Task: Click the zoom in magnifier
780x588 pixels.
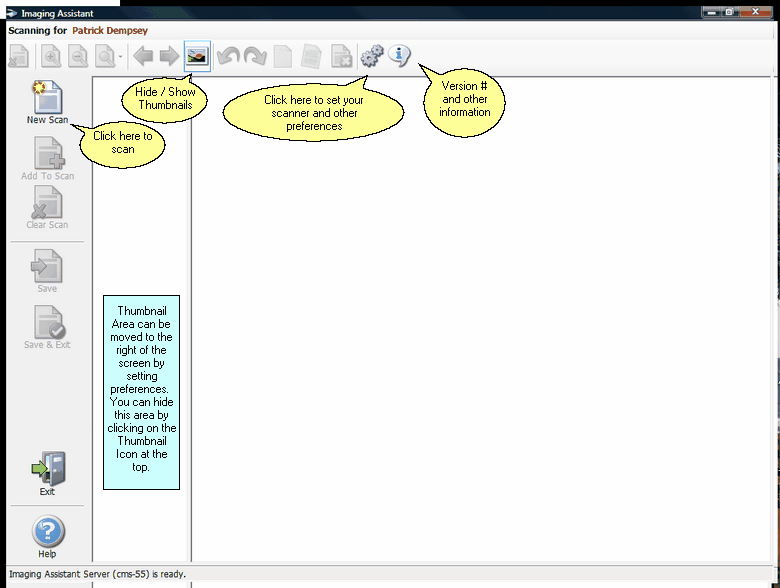Action: [52, 57]
